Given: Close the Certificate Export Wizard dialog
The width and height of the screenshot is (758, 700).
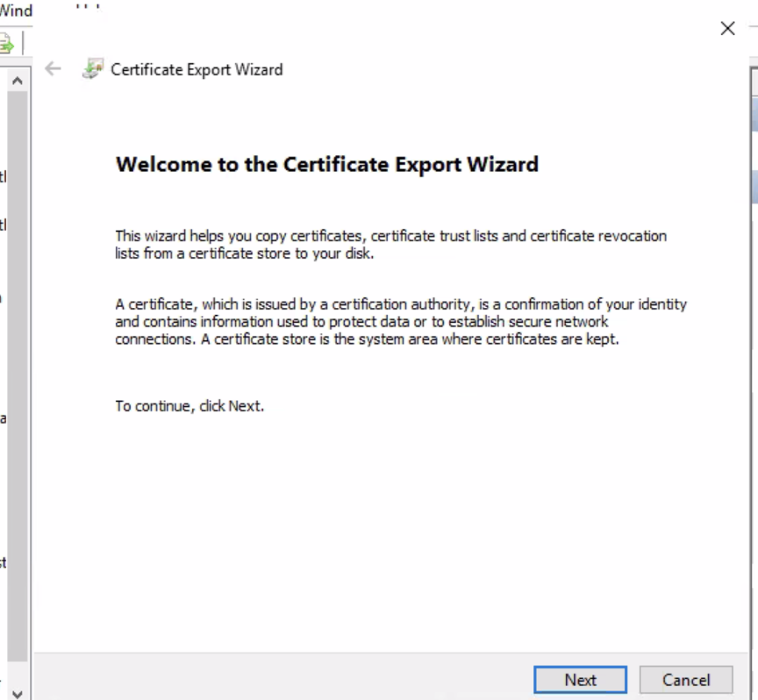Looking at the screenshot, I should point(727,29).
